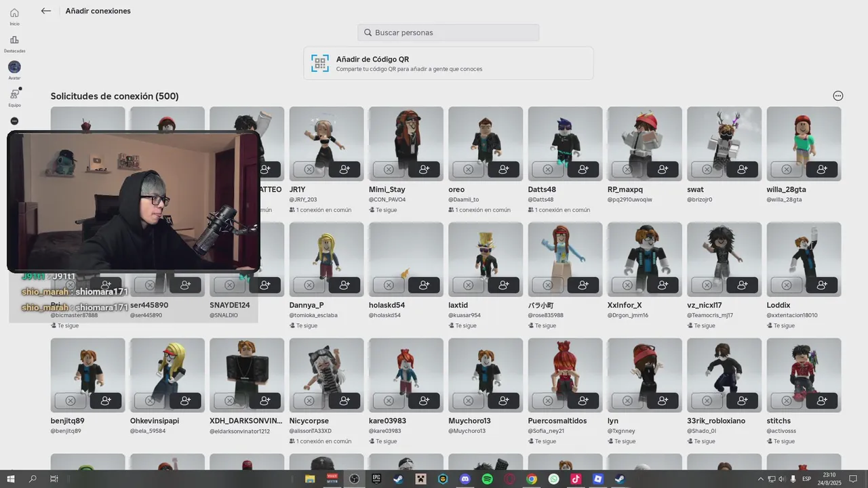Accept holaskd54's connection request
The height and width of the screenshot is (488, 868).
pos(424,285)
